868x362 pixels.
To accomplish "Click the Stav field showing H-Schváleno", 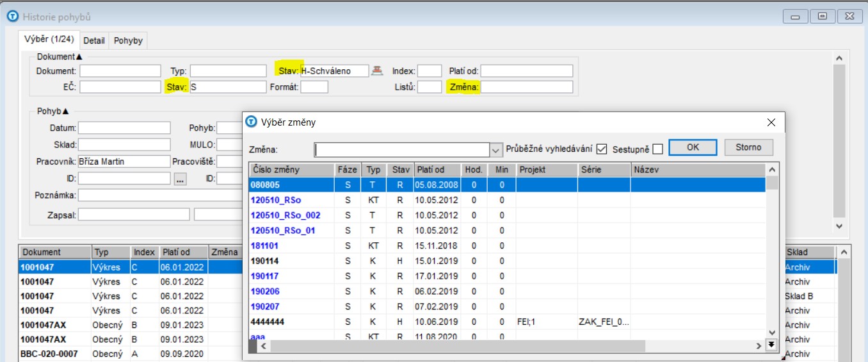I will 335,70.
